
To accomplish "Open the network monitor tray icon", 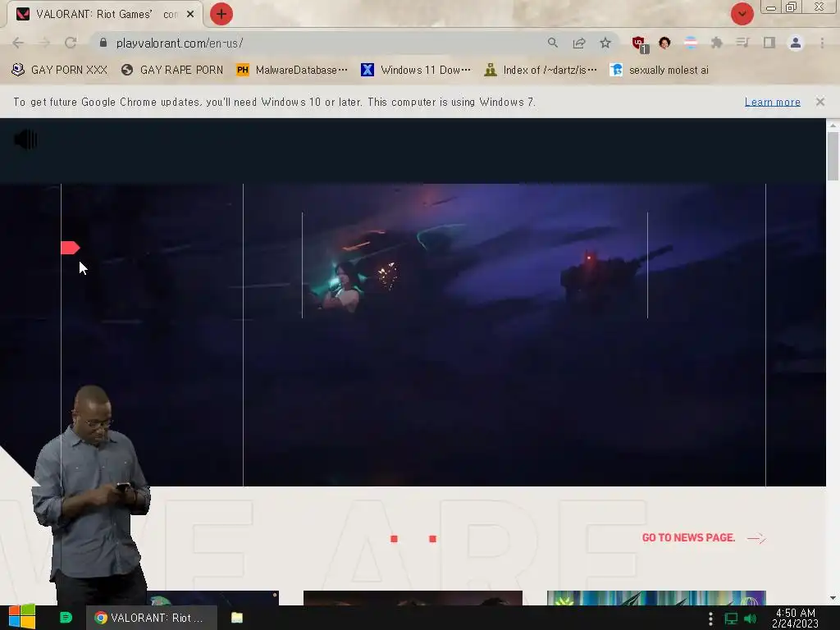I will 731,619.
